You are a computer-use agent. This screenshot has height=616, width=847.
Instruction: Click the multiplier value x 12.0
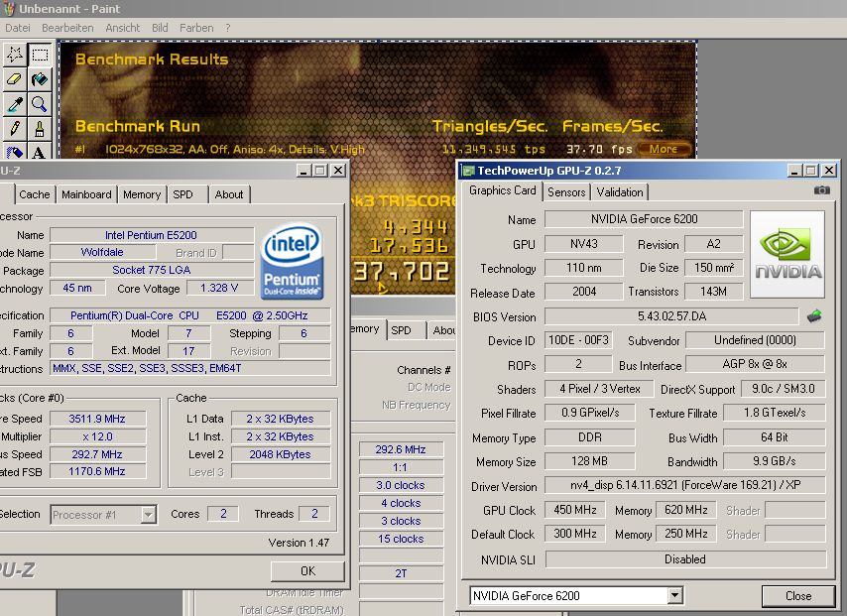pos(97,436)
